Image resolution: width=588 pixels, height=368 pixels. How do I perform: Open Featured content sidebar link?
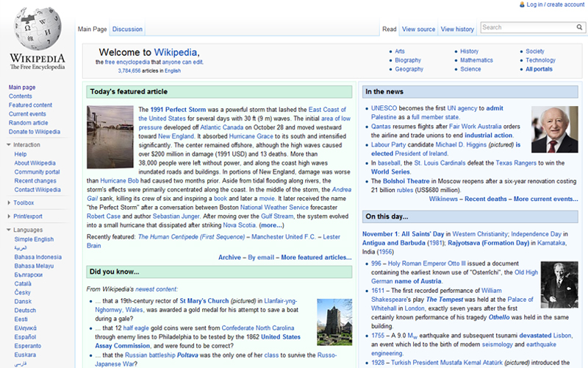30,105
